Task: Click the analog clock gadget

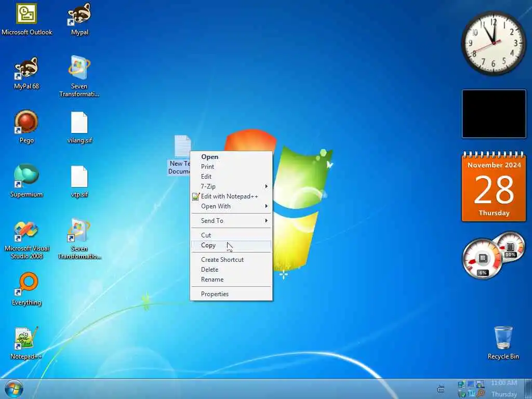Action: [x=494, y=43]
